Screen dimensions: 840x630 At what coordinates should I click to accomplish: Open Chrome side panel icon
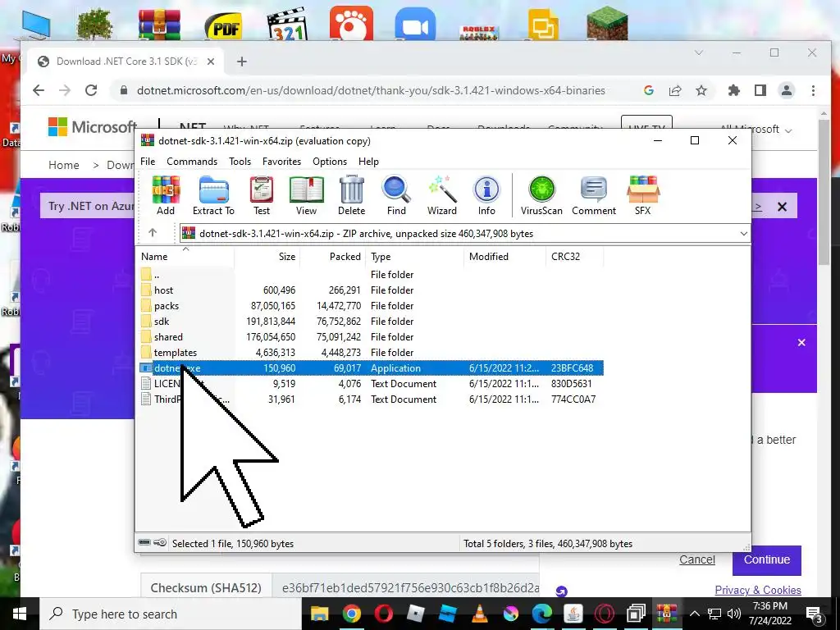point(760,90)
